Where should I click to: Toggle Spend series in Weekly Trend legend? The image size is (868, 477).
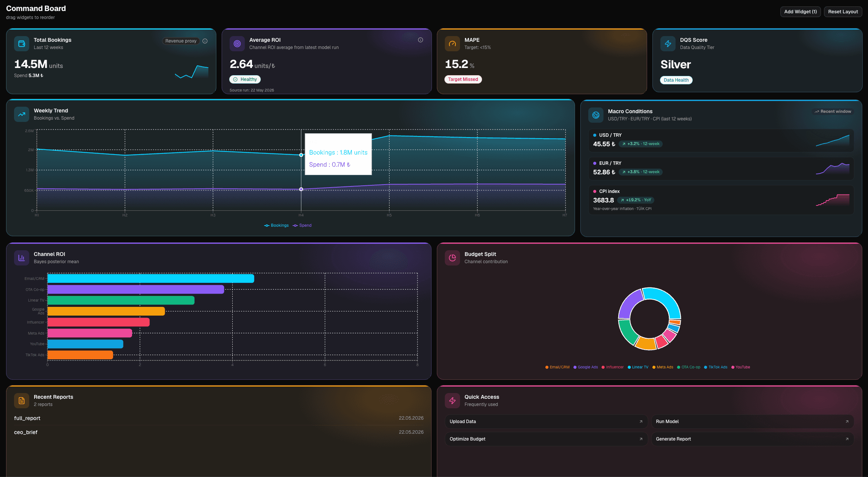[x=302, y=226]
